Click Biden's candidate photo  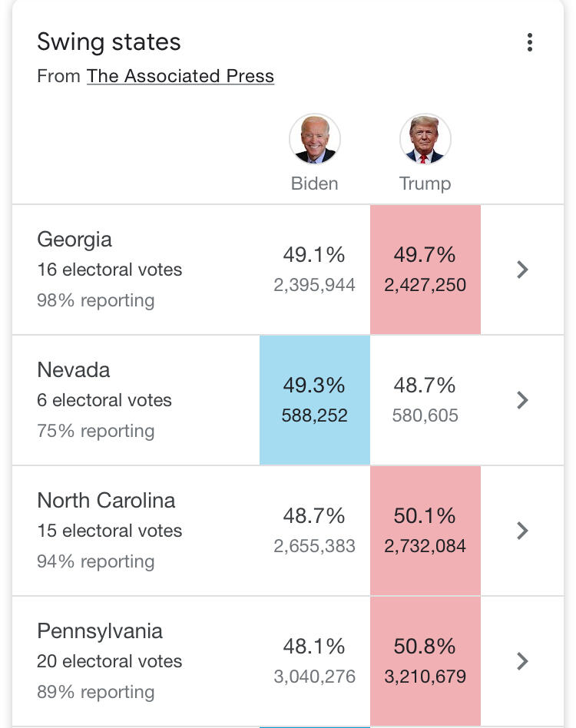pos(315,140)
